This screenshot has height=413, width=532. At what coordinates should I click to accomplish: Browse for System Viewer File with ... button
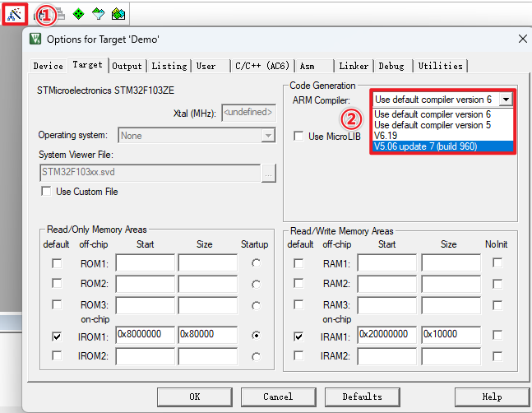(267, 173)
